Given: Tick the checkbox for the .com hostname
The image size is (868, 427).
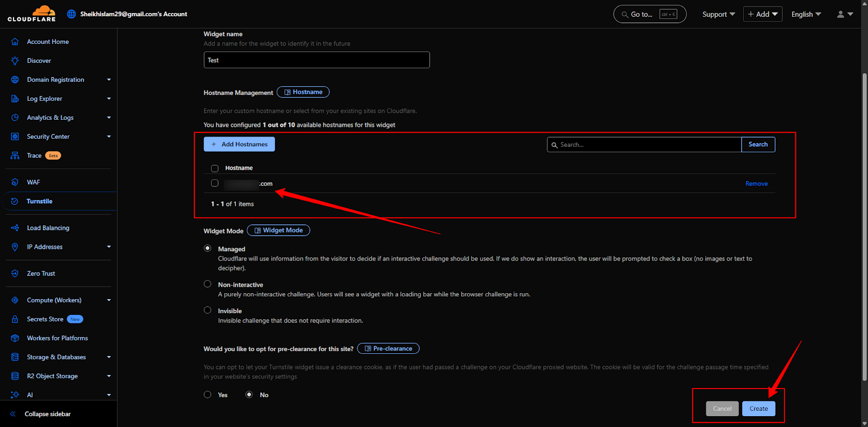Looking at the screenshot, I should tap(215, 183).
